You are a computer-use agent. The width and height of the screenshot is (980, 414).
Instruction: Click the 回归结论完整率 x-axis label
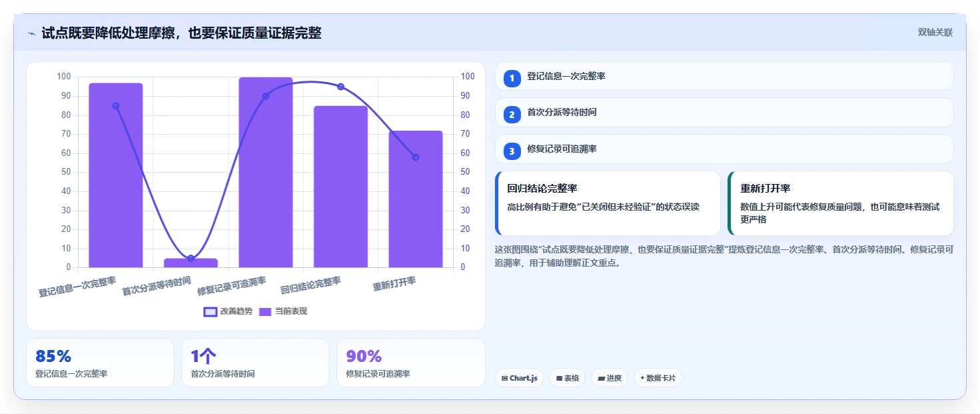(311, 285)
